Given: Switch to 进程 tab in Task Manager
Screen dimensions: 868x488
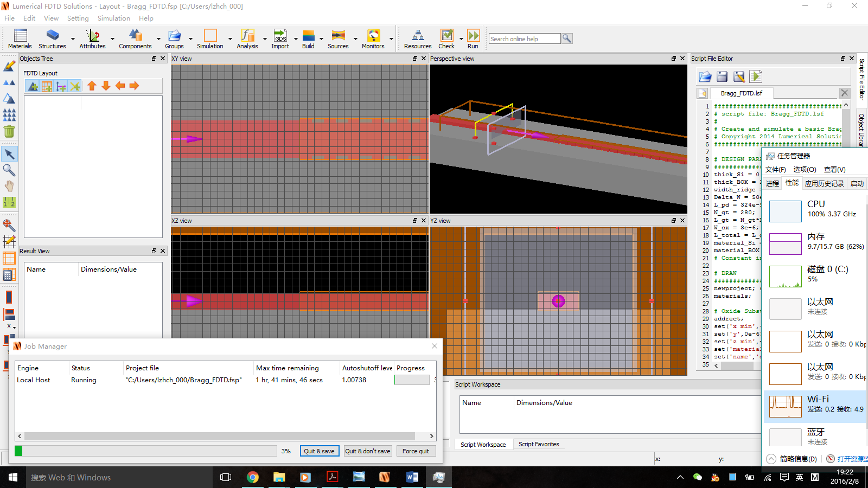Looking at the screenshot, I should coord(772,183).
